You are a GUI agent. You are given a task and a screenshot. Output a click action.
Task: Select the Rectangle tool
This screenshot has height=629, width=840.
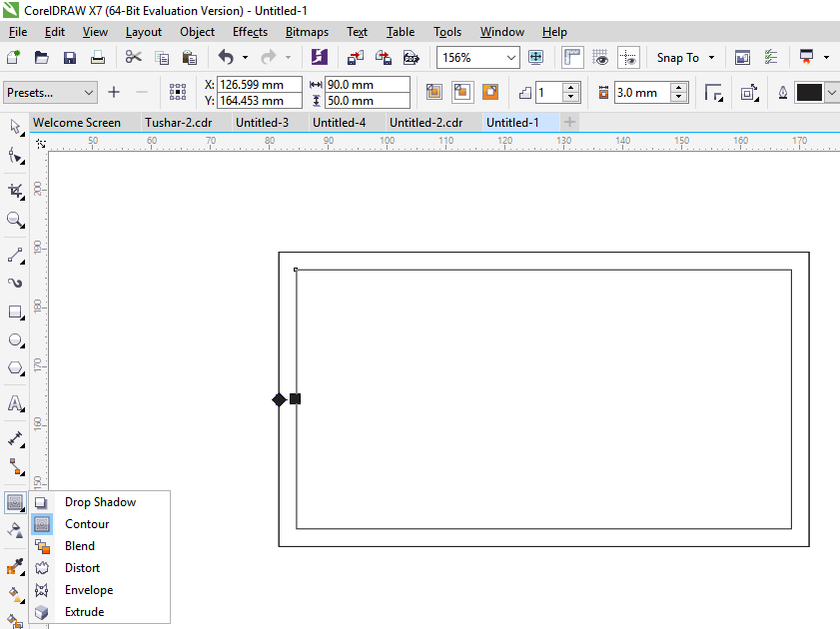click(x=15, y=313)
